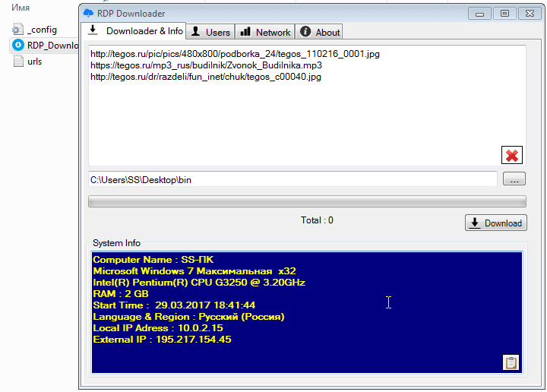Image resolution: width=547 pixels, height=392 pixels.
Task: Open the Downloader & Info tab
Action: [135, 31]
